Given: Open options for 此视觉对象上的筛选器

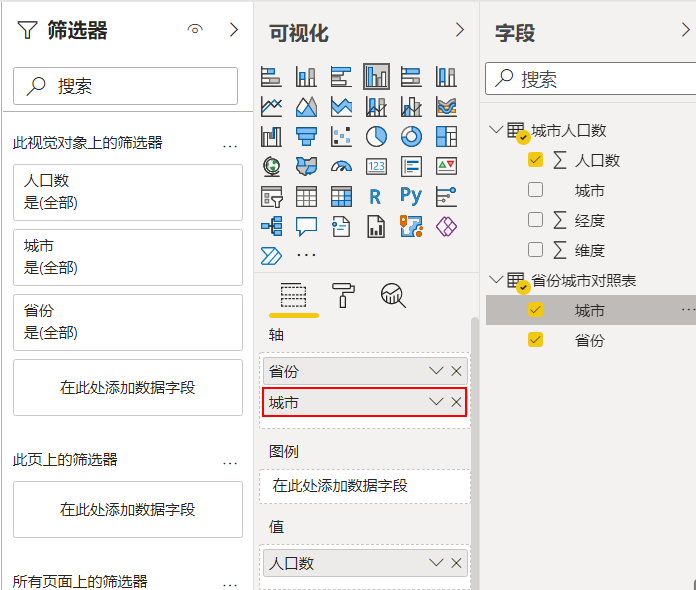Looking at the screenshot, I should click(x=230, y=146).
